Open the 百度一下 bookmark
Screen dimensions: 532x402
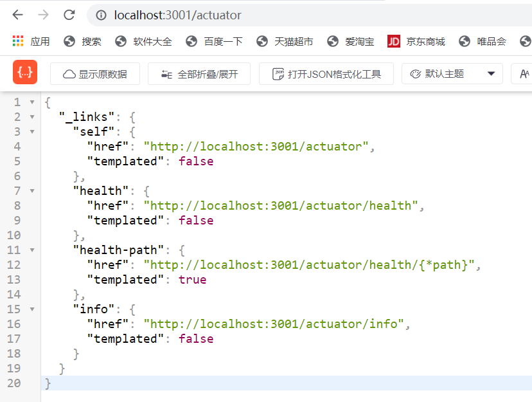(214, 41)
